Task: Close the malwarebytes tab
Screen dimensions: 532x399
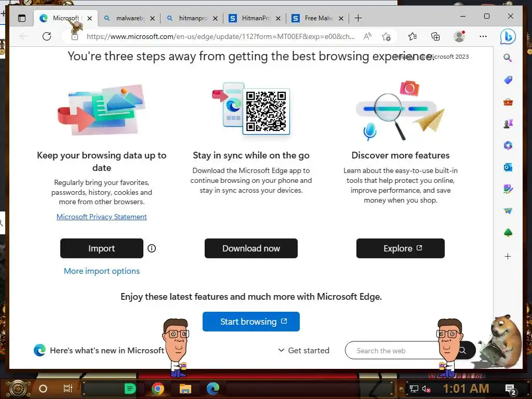Action: coord(153,18)
